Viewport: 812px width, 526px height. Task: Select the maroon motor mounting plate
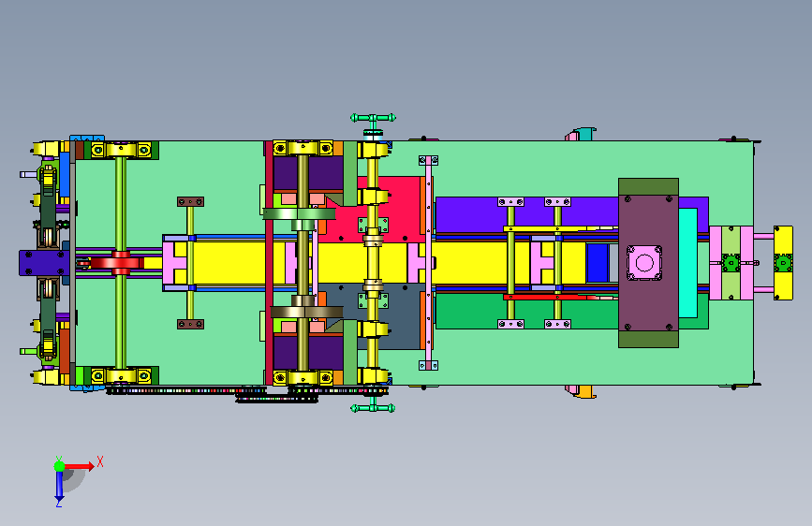click(x=648, y=262)
